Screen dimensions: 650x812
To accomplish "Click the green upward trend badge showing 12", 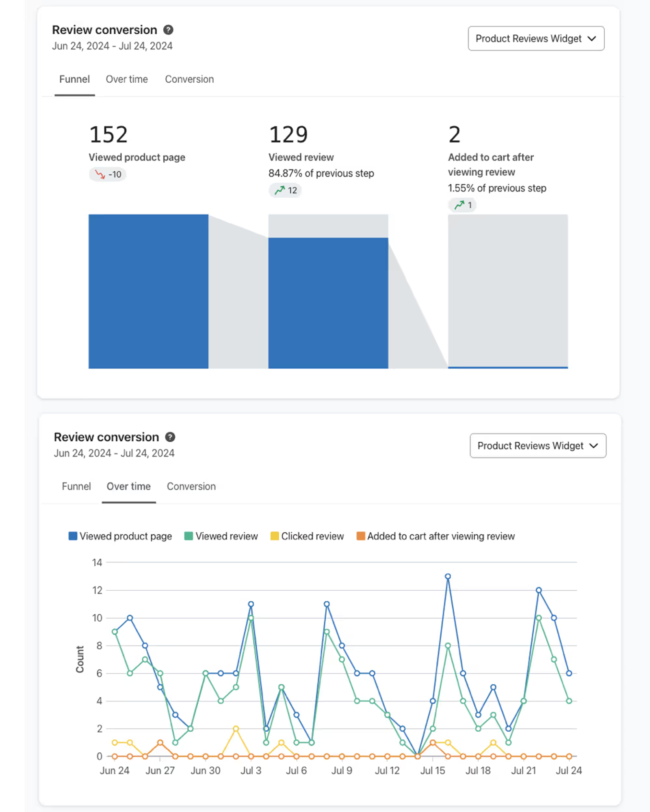I will [x=285, y=190].
